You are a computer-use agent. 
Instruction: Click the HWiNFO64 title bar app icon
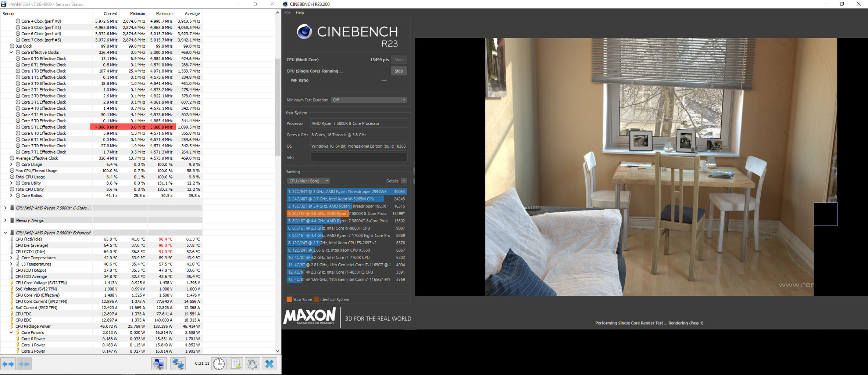pos(4,4)
